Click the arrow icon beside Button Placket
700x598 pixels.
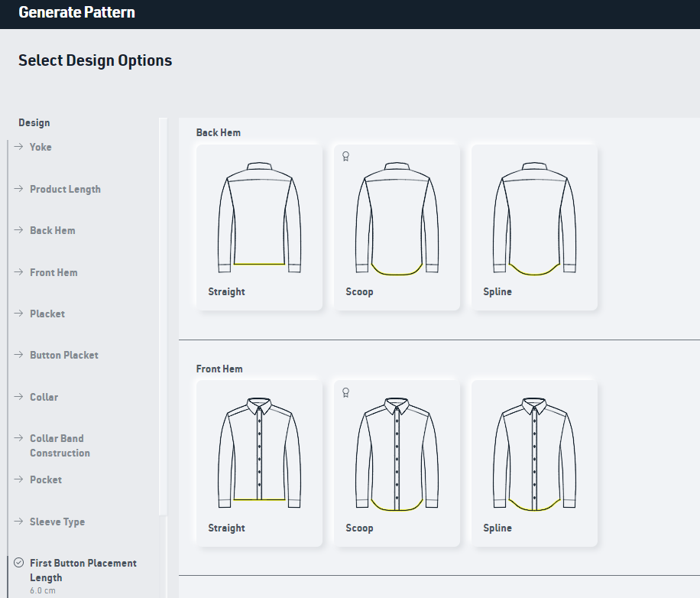point(18,355)
